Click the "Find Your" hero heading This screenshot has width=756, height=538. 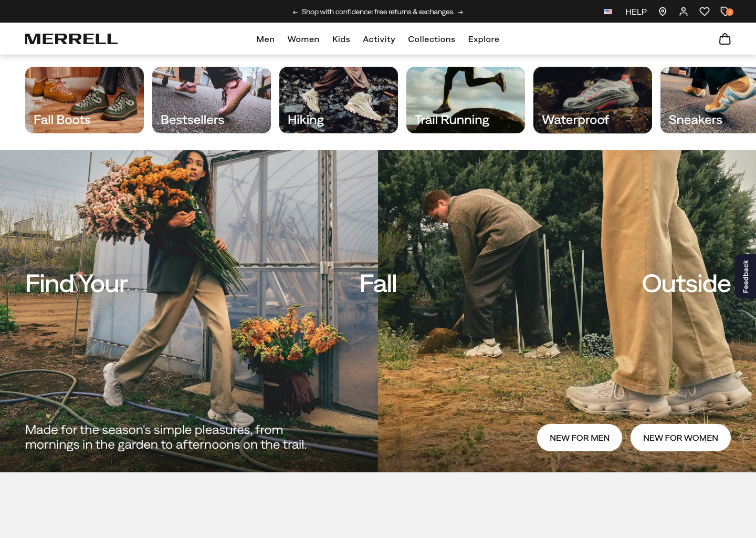[77, 284]
